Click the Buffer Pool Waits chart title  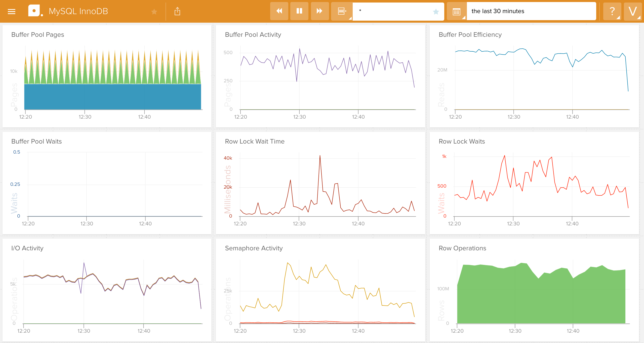click(x=36, y=141)
